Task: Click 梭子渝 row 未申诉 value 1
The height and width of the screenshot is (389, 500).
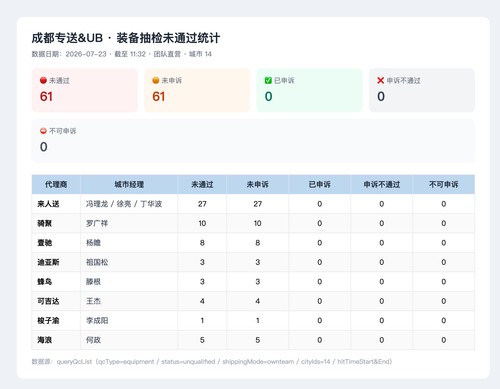Action: pos(257,321)
